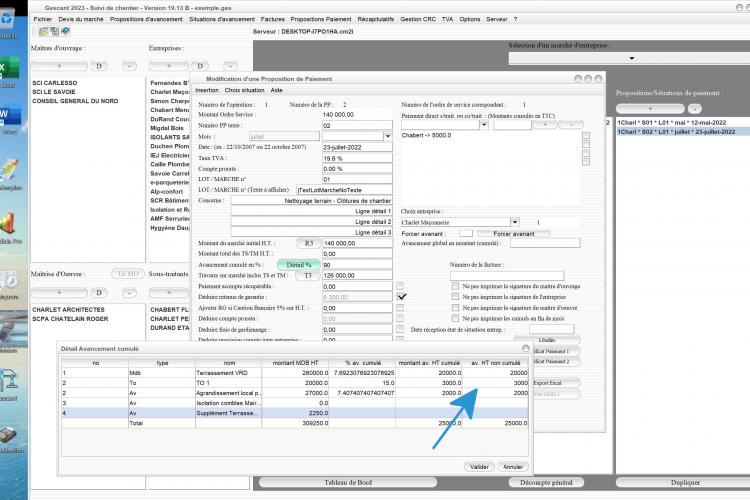Open the Choix situation menu
This screenshot has width=750, height=500.
244,90
